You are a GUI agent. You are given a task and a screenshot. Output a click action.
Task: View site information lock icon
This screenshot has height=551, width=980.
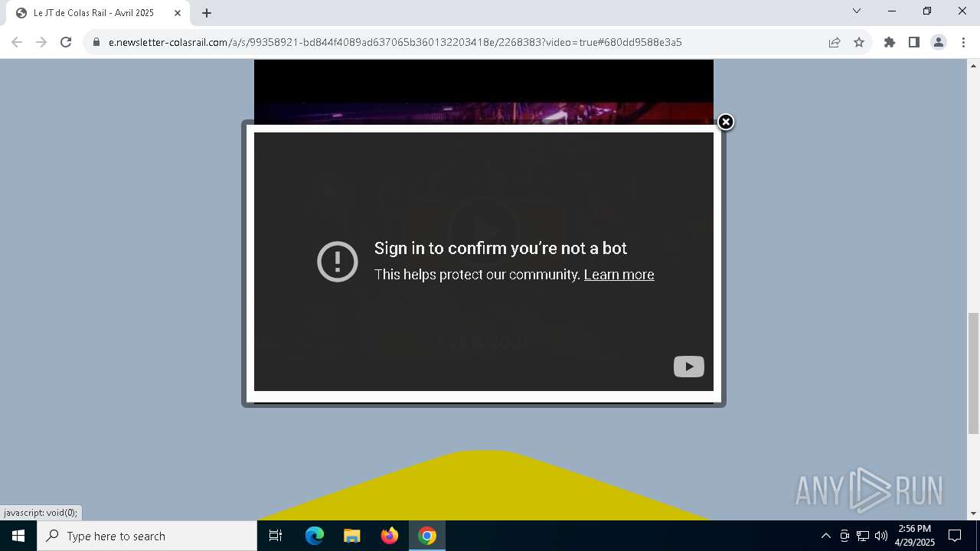(96, 42)
